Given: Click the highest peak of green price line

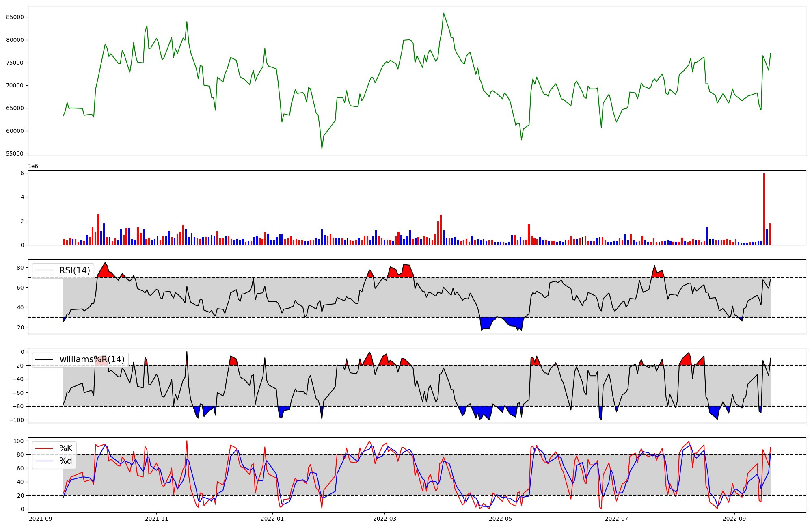Looking at the screenshot, I should pyautogui.click(x=443, y=13).
